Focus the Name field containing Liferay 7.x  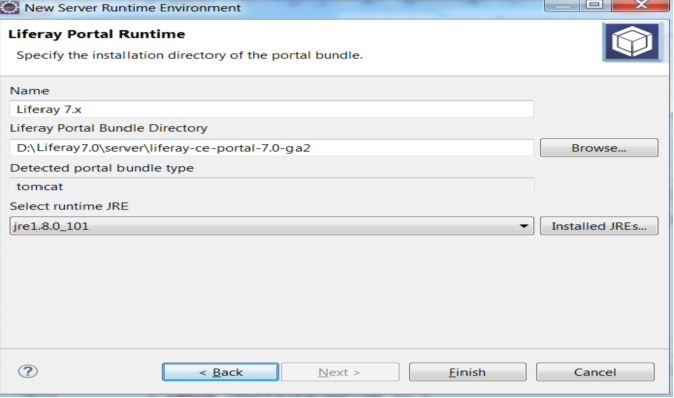272,109
